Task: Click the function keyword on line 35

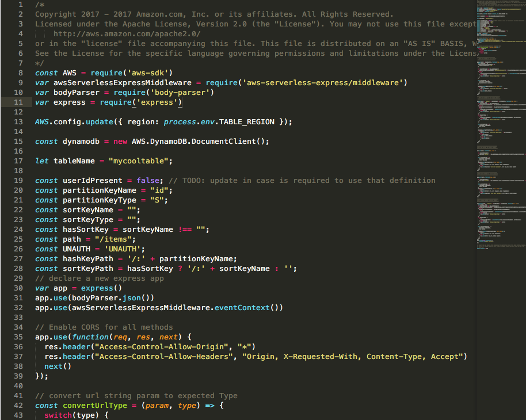Action: (90, 337)
